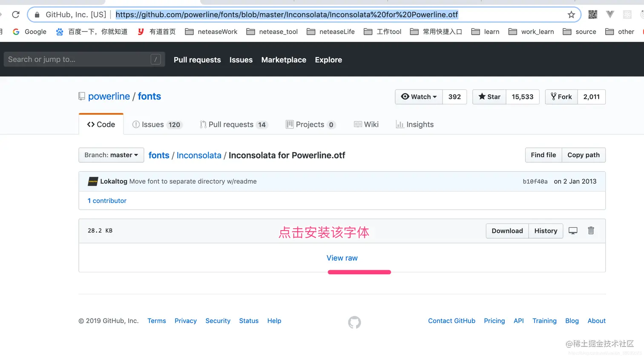Image resolution: width=644 pixels, height=358 pixels.
Task: Open the Contact GitHub footer link
Action: (x=451, y=321)
